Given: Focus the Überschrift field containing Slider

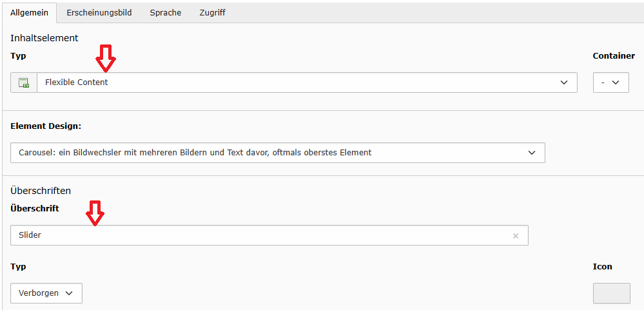Looking at the screenshot, I should 269,235.
